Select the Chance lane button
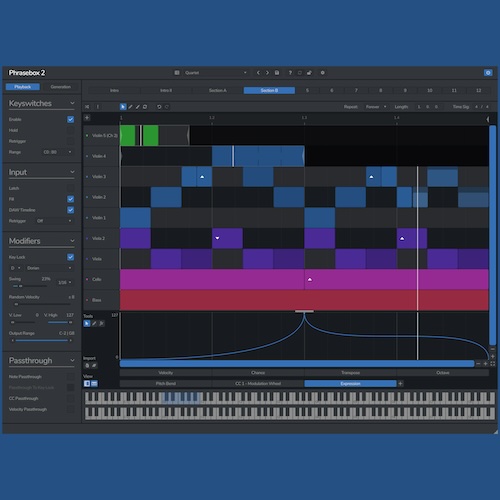Viewport: 500px width, 500px height. (258, 373)
